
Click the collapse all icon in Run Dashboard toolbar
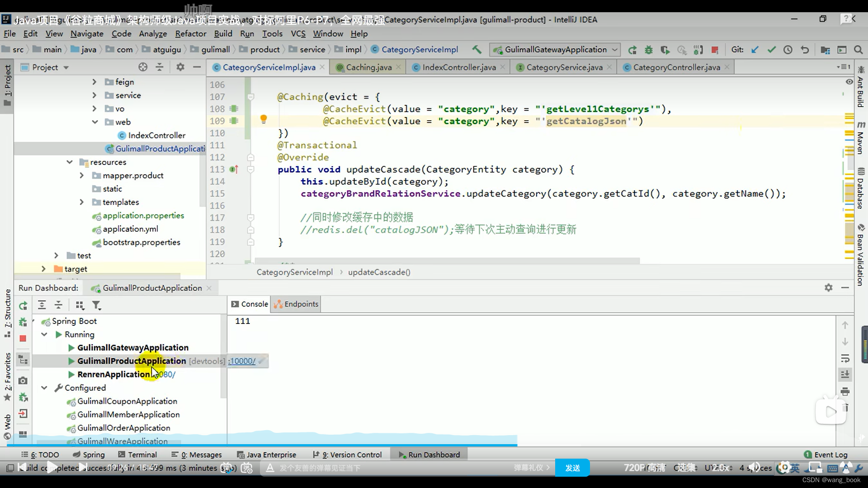coord(58,305)
